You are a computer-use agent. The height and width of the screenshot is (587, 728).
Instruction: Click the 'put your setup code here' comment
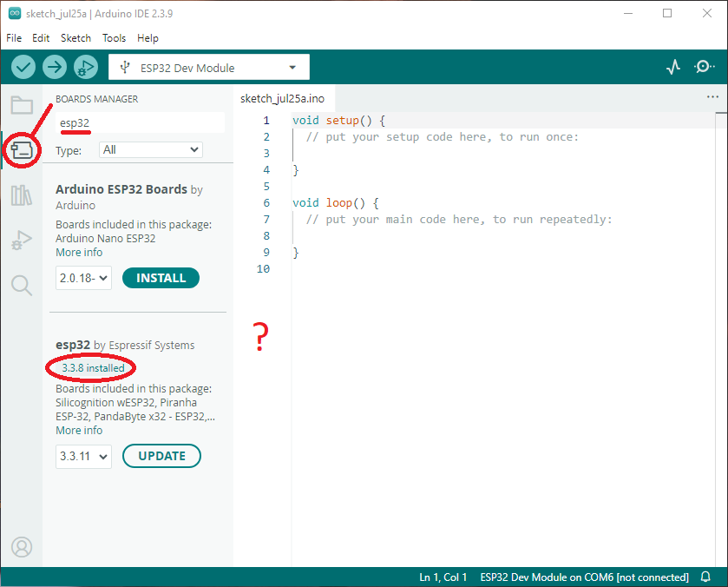[443, 136]
